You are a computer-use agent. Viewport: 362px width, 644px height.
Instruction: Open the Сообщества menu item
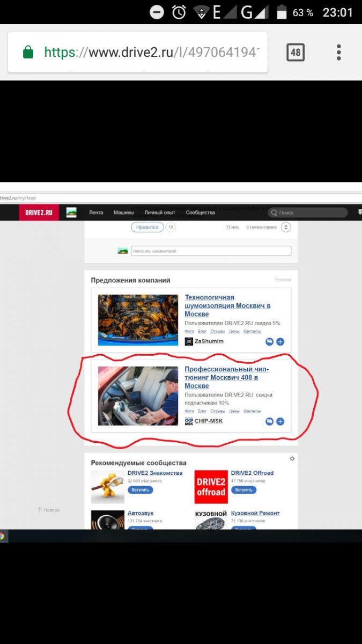(x=201, y=213)
